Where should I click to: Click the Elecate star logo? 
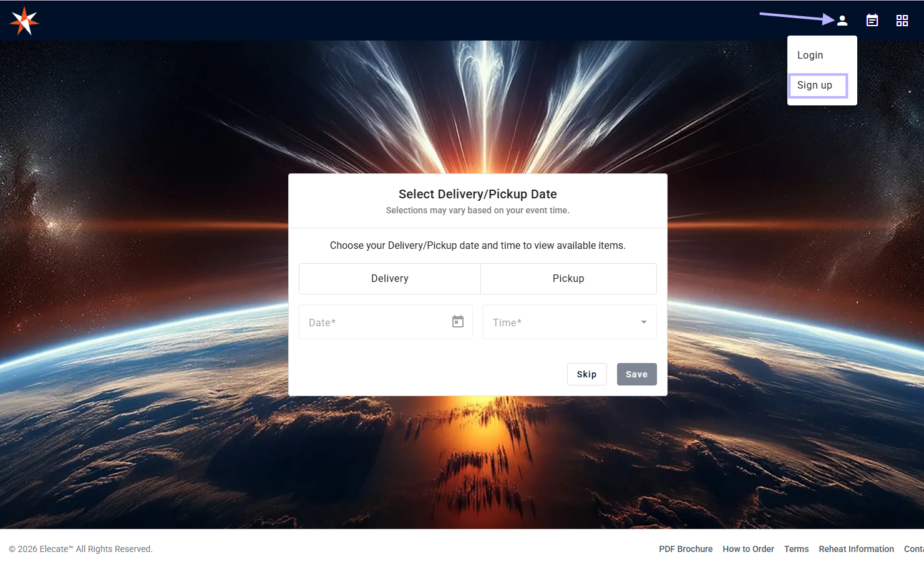tap(24, 21)
